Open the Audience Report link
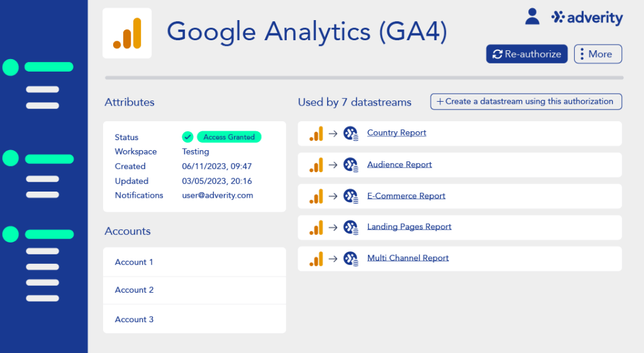The width and height of the screenshot is (644, 353). (399, 165)
